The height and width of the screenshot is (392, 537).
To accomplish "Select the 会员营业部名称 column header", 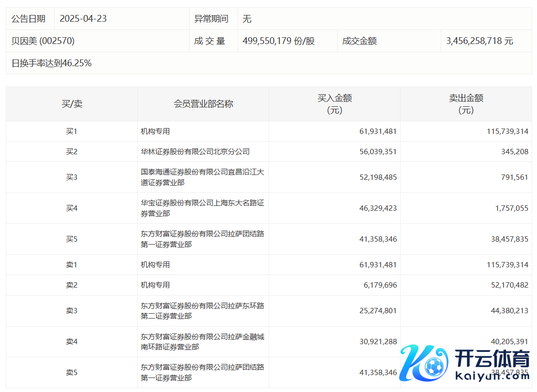I will (203, 104).
